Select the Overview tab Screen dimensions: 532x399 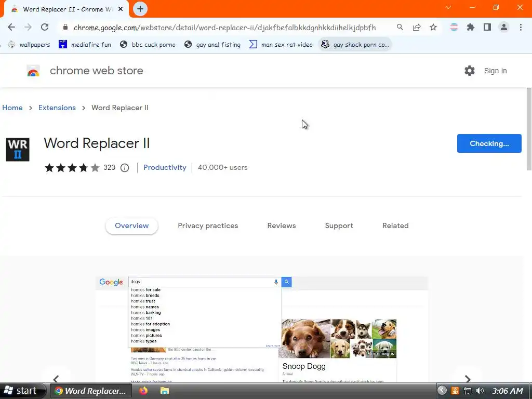pos(131,225)
